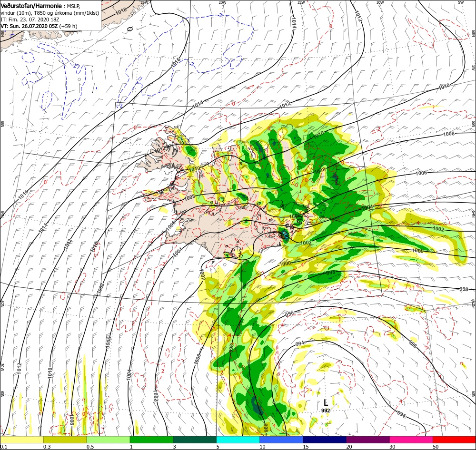The height and width of the screenshot is (450, 476).
Task: Pick the light green 0.5 legend swatch
Action: (108, 440)
